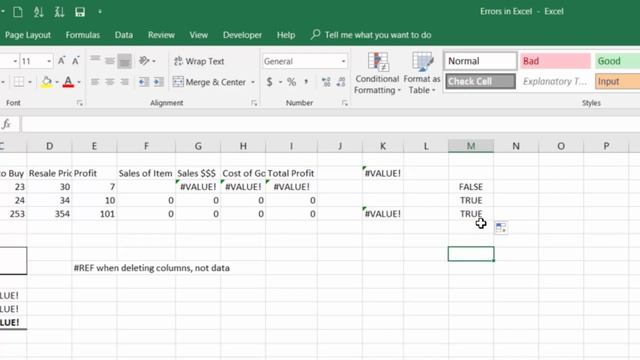Toggle Bottom Align vertical alignment

(124, 61)
